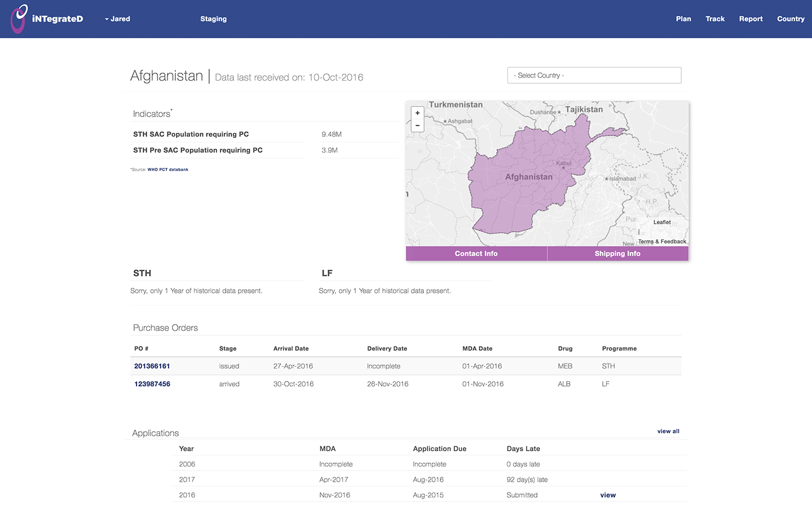This screenshot has width=812, height=506.
Task: Open the Country menu
Action: pos(791,19)
